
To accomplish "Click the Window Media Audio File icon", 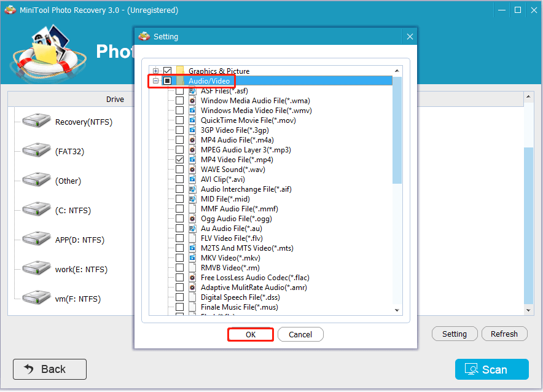I will [192, 101].
